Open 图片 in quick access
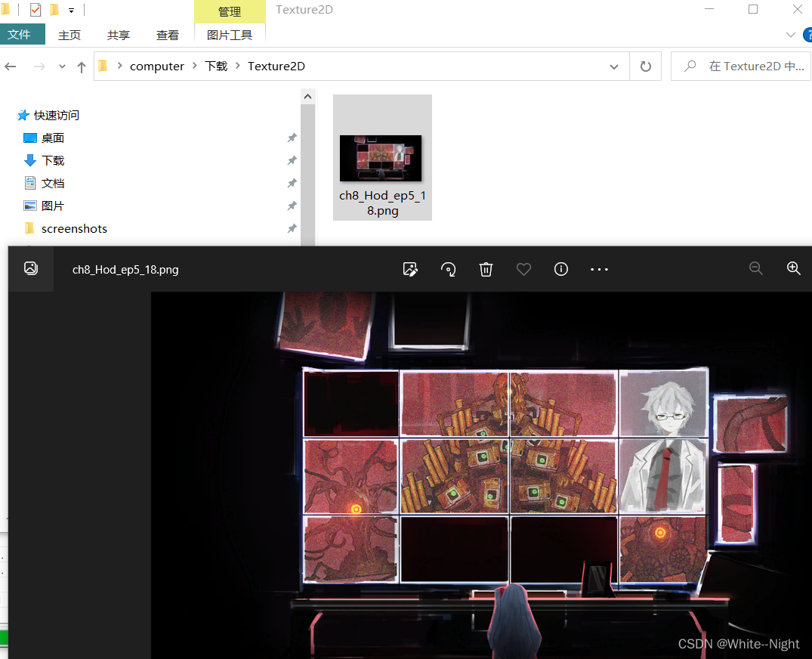The height and width of the screenshot is (659, 812). [52, 206]
